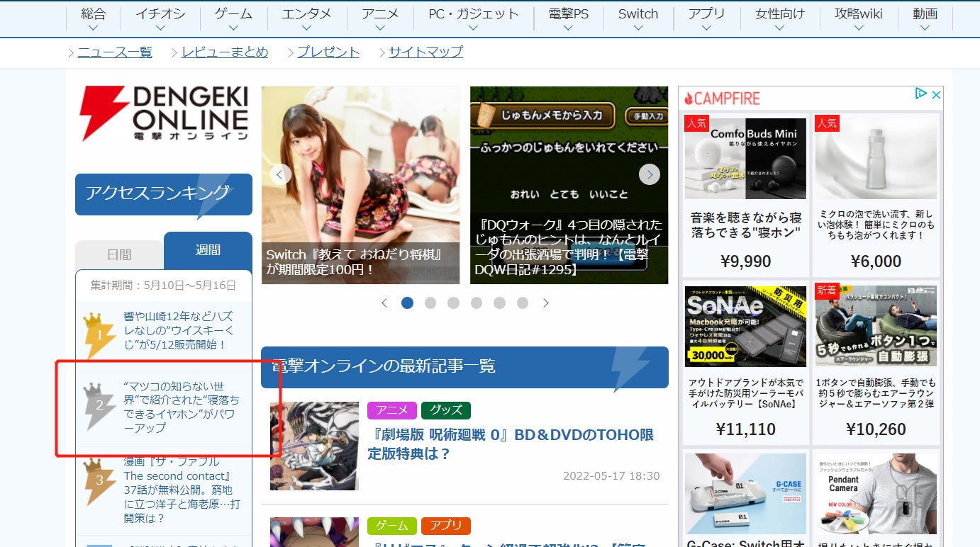This screenshot has height=547, width=980.
Task: Click the 2022-05-17 18:30 article timestamp
Action: [x=611, y=476]
